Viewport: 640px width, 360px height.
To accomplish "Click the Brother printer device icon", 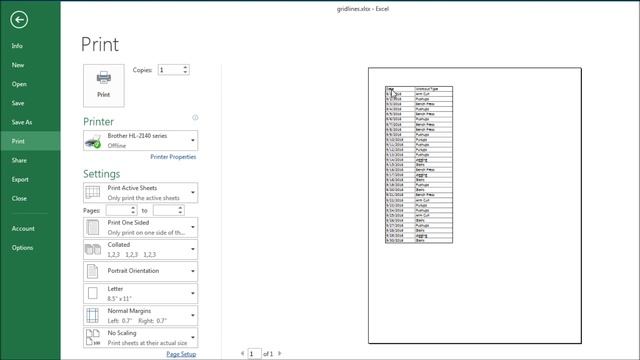I will 93,141.
